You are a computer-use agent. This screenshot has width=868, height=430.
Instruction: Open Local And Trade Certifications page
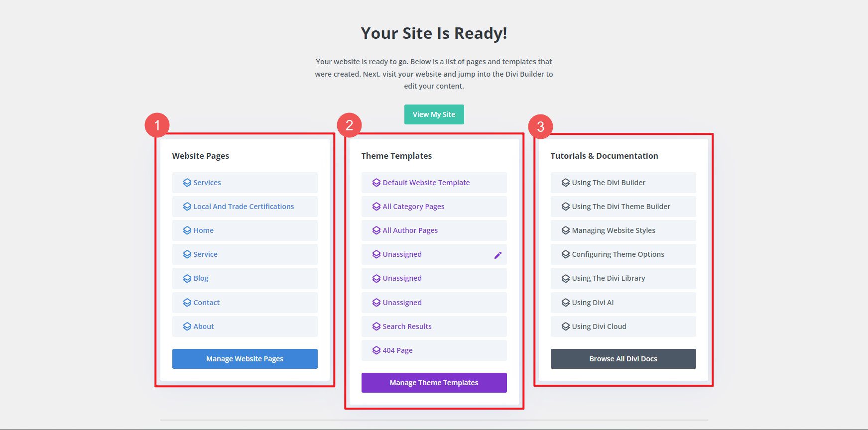[245, 207]
